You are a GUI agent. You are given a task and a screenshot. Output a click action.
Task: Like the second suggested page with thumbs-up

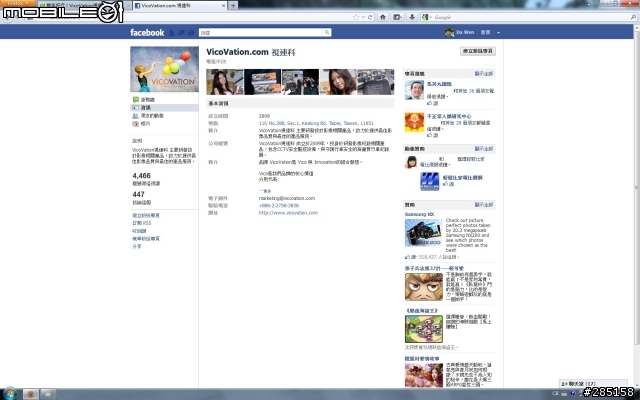[x=432, y=135]
